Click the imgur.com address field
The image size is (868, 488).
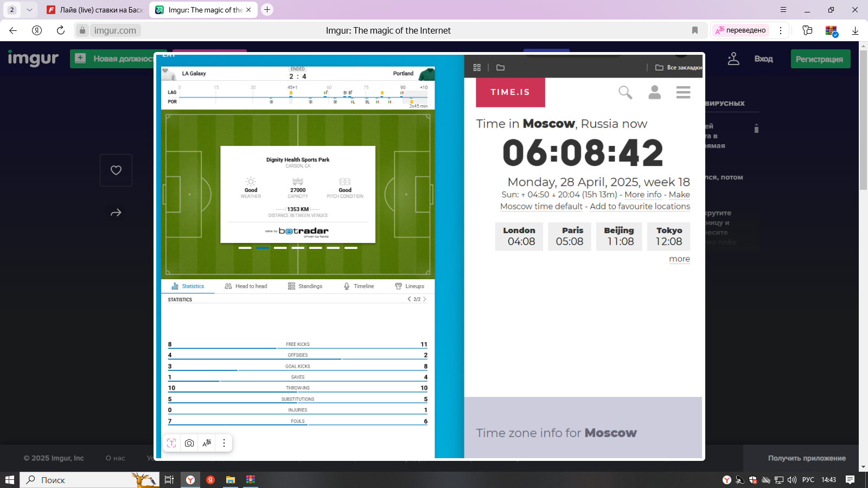(x=115, y=30)
